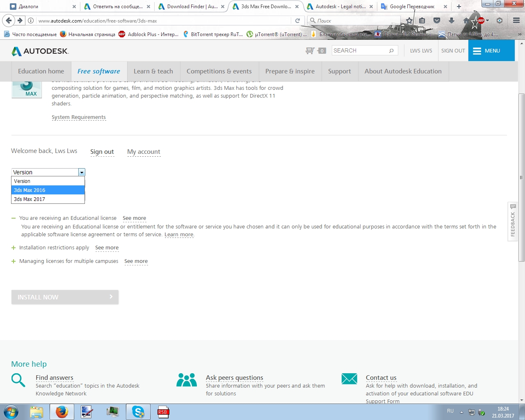
Task: Bookmark this page with the star icon
Action: click(x=409, y=21)
